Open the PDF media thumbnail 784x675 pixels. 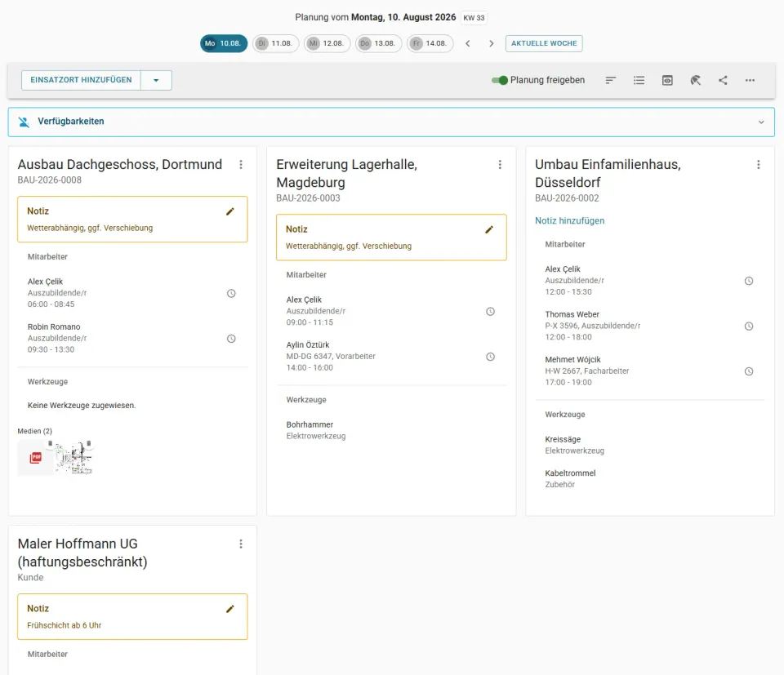click(x=35, y=458)
